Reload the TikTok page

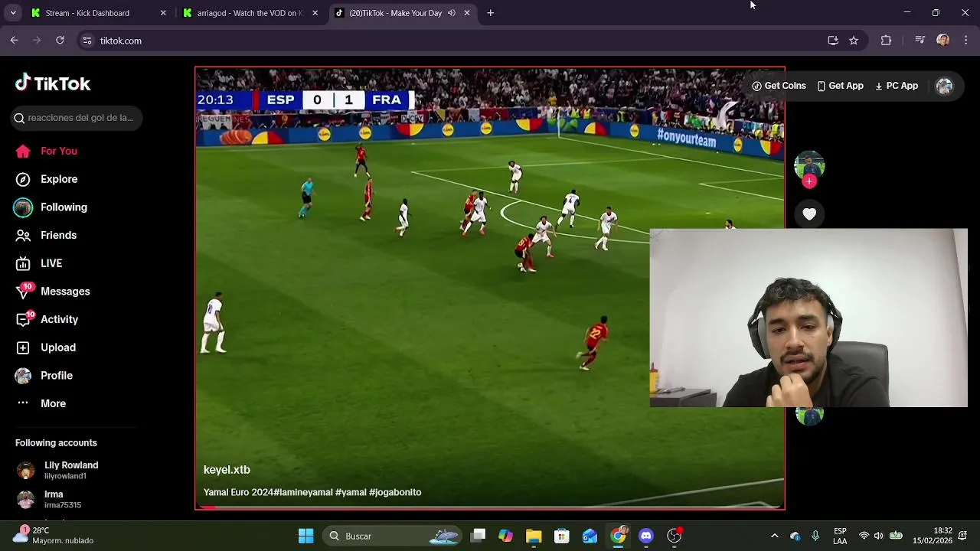60,41
